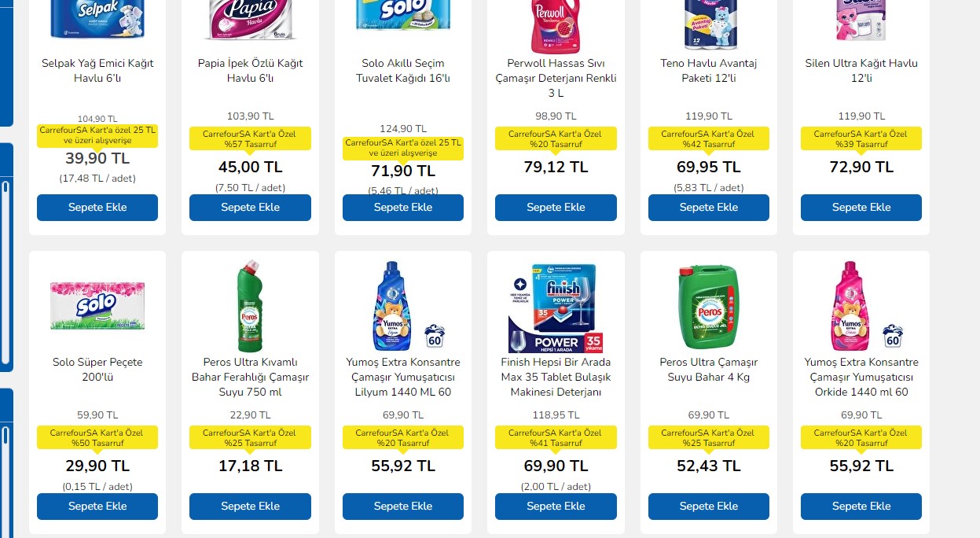Open the Perwoll Hassas Sıvı Çamaşır Deterjanı link
This screenshot has width=980, height=538.
click(556, 78)
